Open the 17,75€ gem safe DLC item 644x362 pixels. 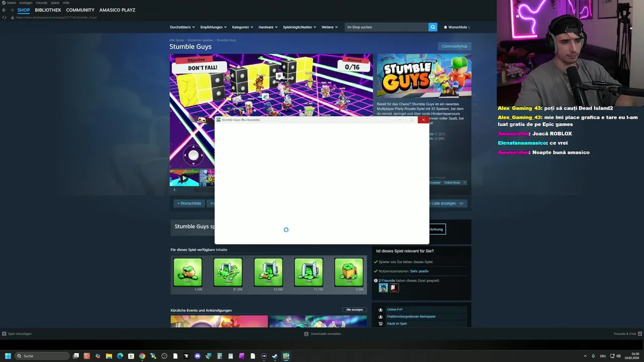pyautogui.click(x=308, y=272)
